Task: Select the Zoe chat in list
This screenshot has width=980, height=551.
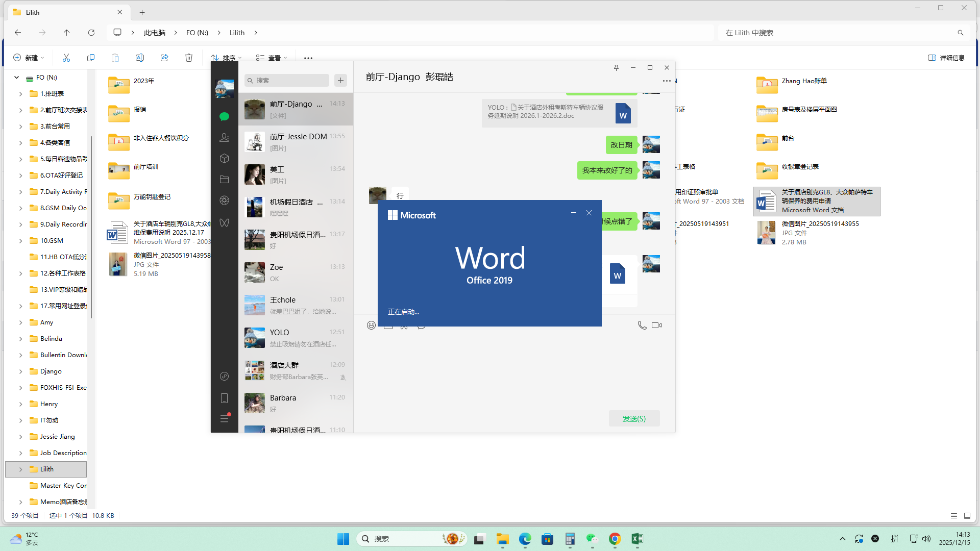Action: click(x=296, y=272)
